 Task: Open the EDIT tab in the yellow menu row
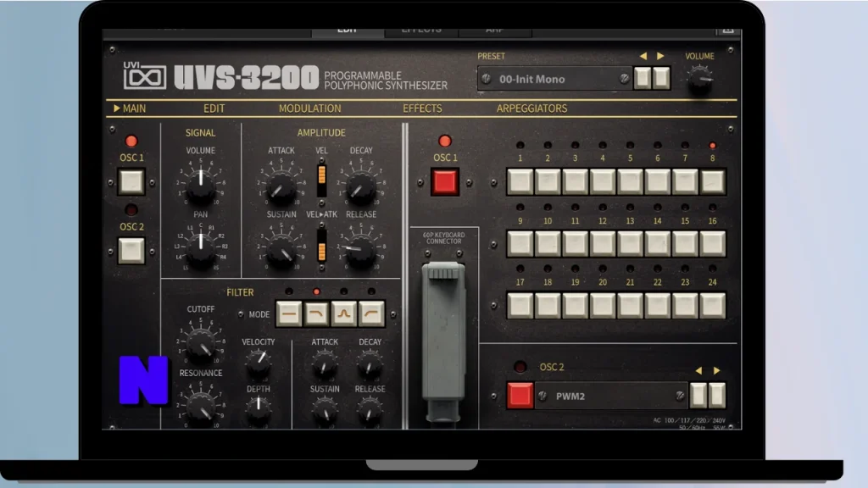[x=214, y=108]
